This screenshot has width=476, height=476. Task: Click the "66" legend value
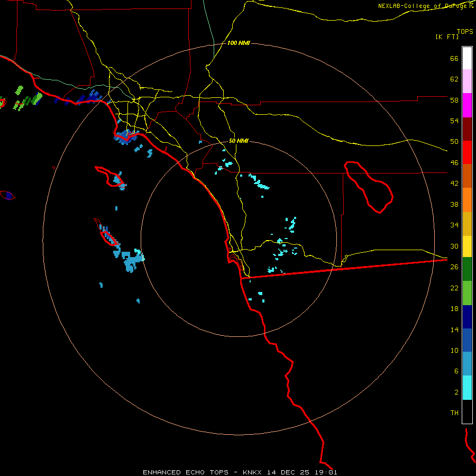[x=454, y=59]
